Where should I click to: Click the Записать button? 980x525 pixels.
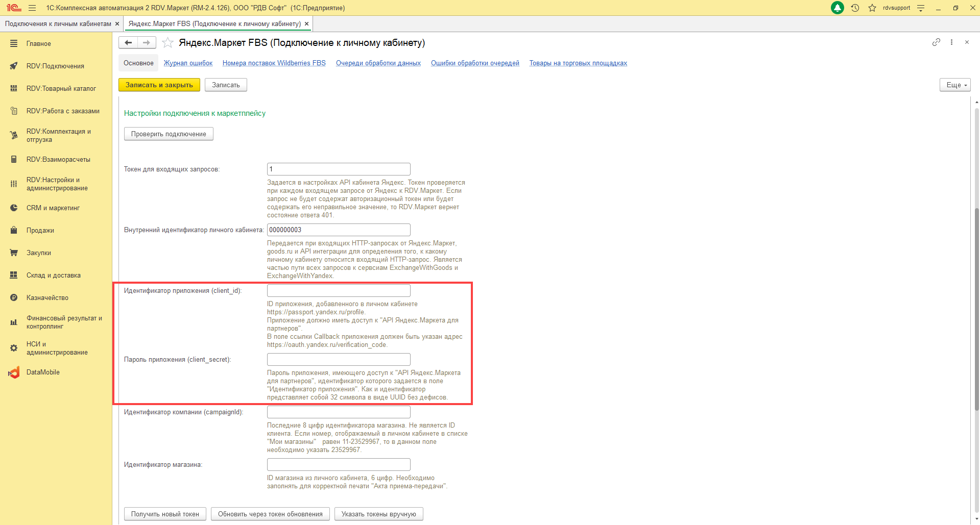[x=226, y=85]
